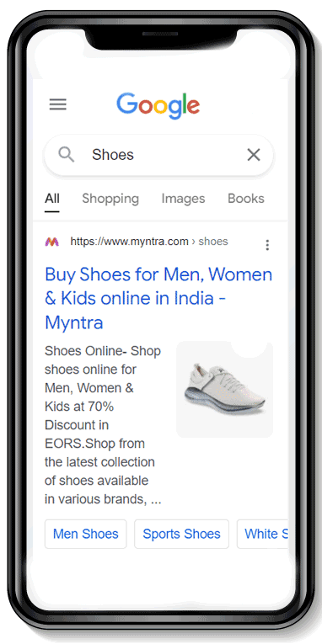This screenshot has height=644, width=322.
Task: Click inside the Shoes search field
Action: pyautogui.click(x=158, y=155)
